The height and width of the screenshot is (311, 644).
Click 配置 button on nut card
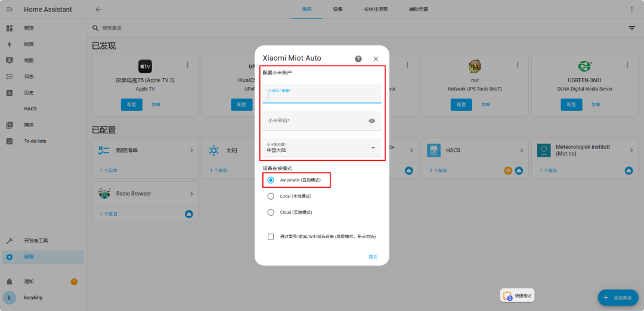click(x=461, y=105)
